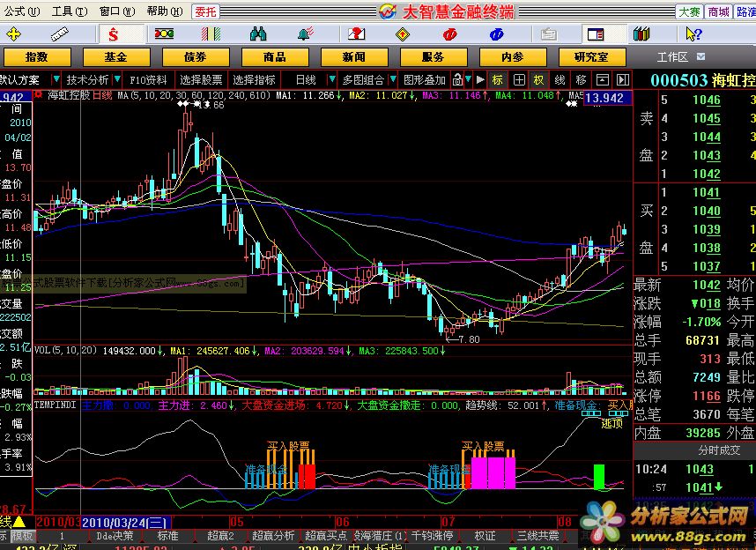Expand the 多图组合 dropdown arrow

(x=393, y=79)
